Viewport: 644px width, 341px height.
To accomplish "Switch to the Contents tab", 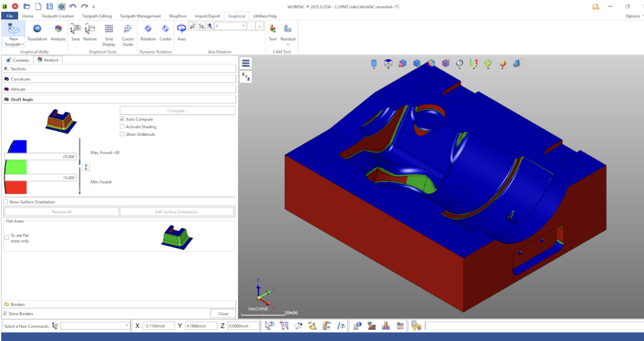I will click(x=18, y=60).
